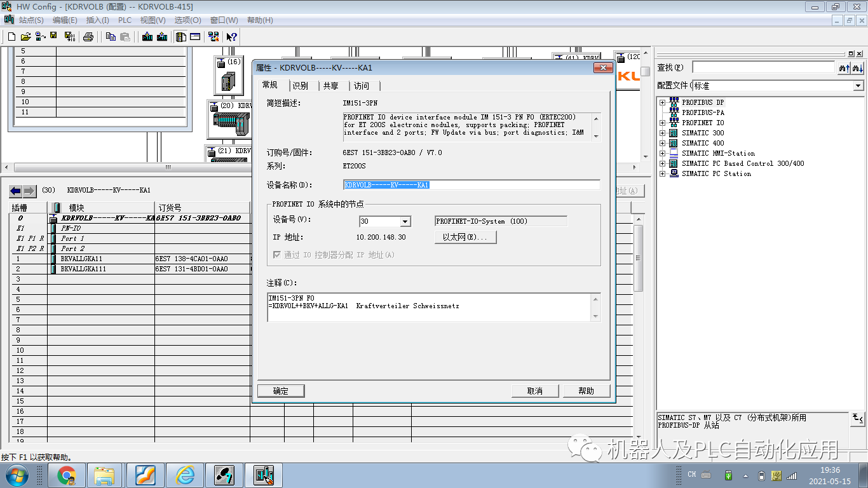Click the 以太网(E)... Ethernet button
This screenshot has width=868, height=488.
pos(466,237)
